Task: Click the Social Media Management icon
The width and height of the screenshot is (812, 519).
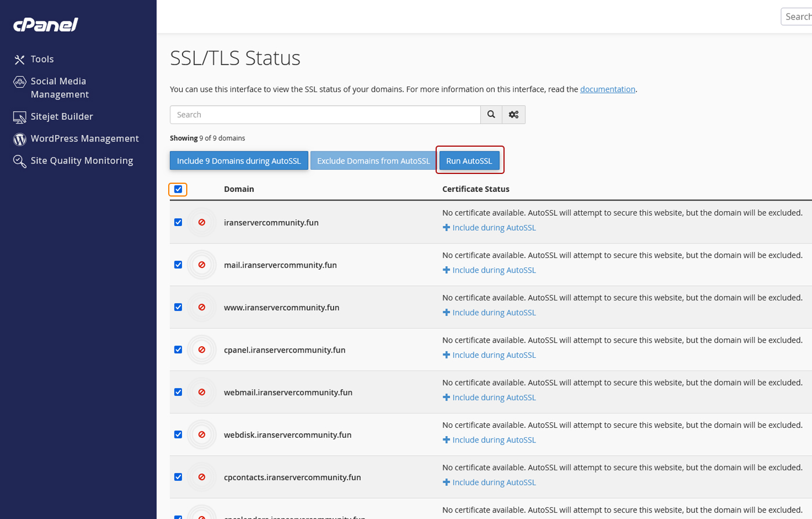Action: (19, 82)
